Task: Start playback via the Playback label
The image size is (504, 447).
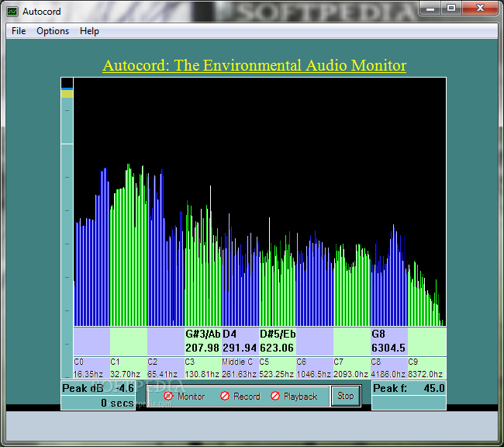Action: click(x=300, y=396)
